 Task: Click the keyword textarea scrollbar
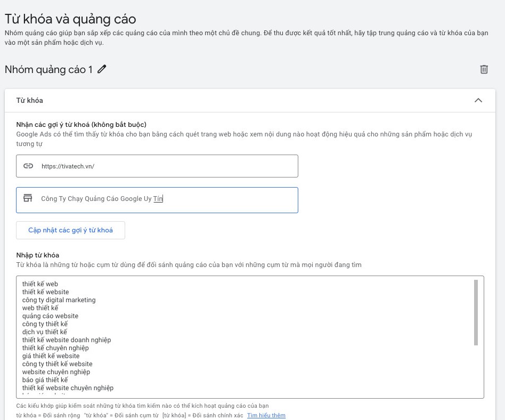coord(476,312)
